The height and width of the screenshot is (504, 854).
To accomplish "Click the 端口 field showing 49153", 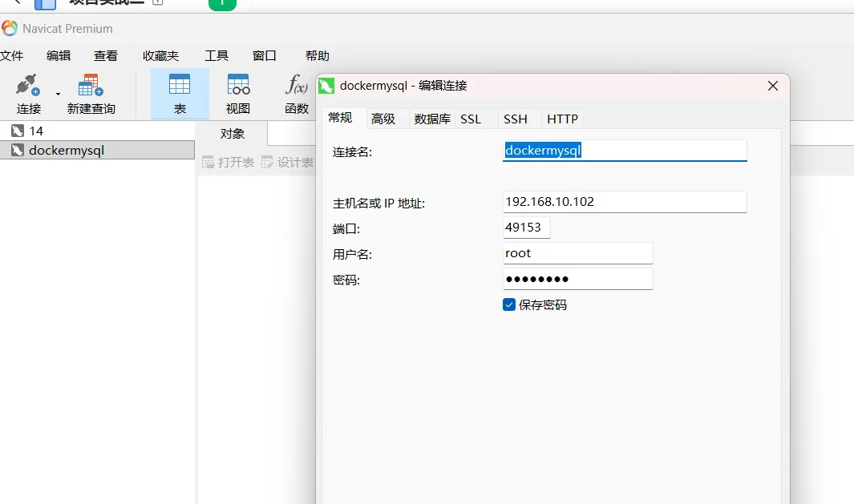I will (526, 228).
